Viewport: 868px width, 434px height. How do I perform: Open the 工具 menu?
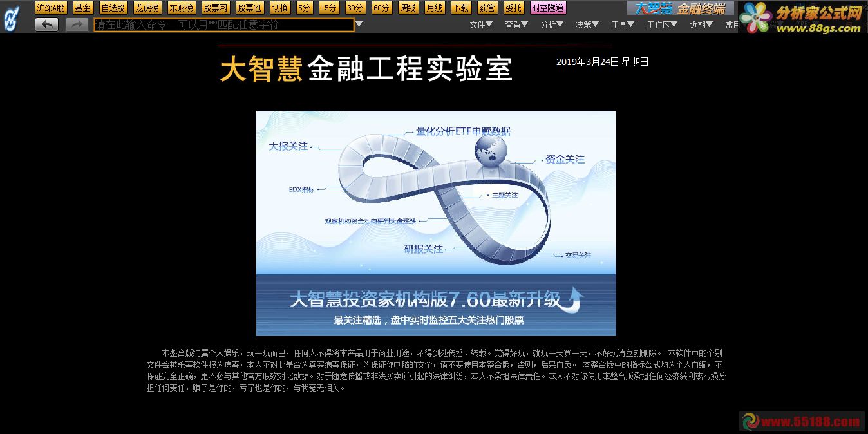click(x=623, y=24)
